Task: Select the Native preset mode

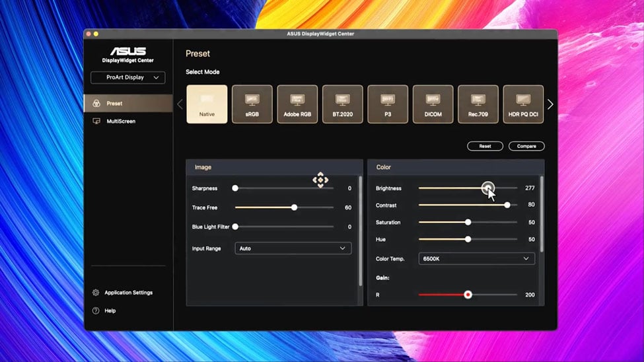Action: click(207, 104)
